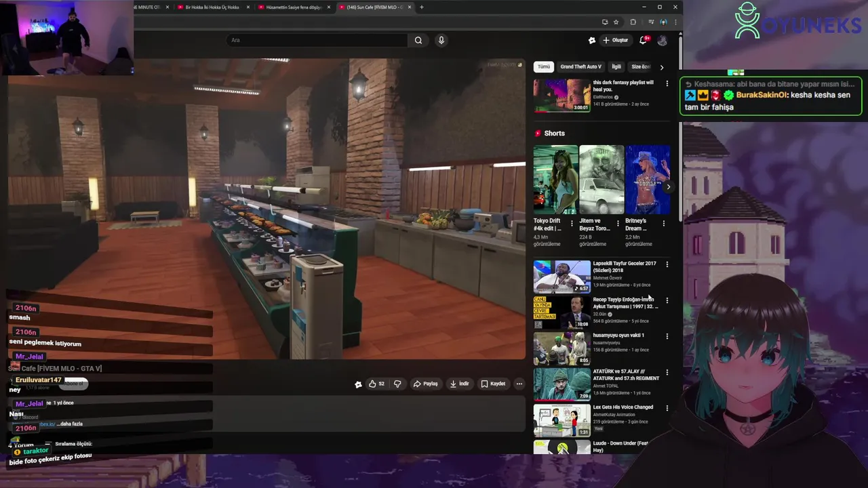Open ATATÜRK ve 57.ALAY video title
The image size is (868, 488).
[626, 374]
